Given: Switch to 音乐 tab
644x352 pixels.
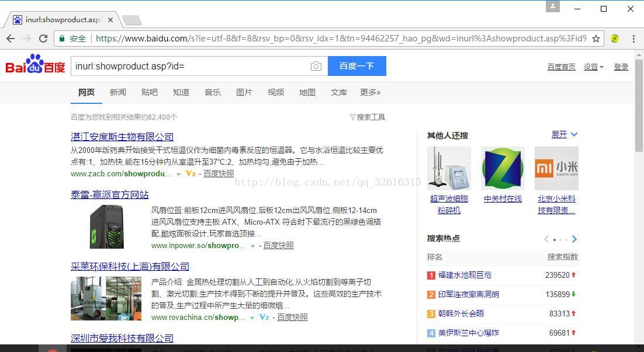Looking at the screenshot, I should (213, 92).
